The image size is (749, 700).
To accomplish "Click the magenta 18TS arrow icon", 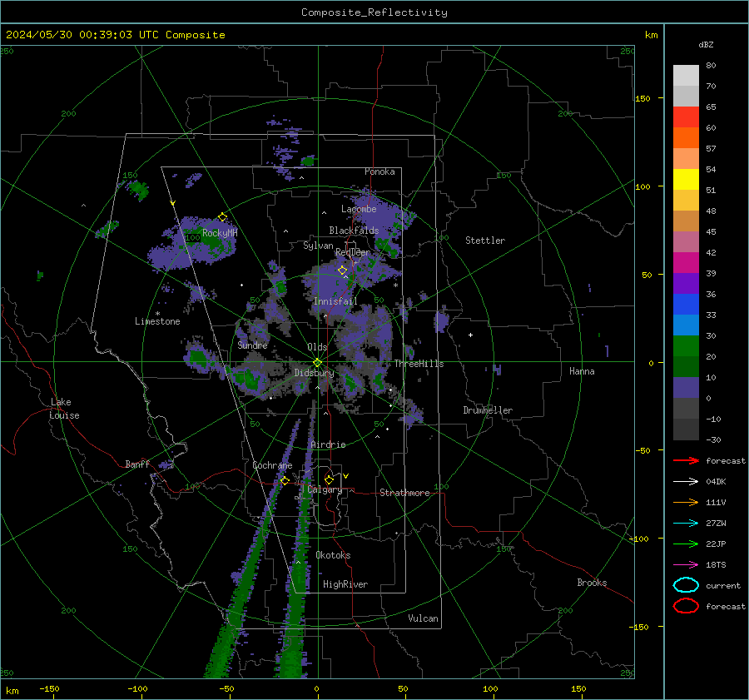I will (686, 565).
